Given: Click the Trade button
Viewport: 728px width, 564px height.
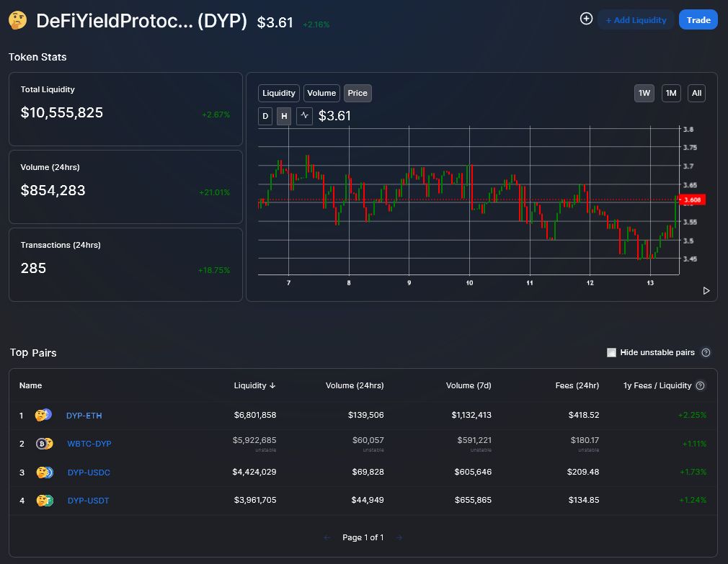Looking at the screenshot, I should point(698,20).
